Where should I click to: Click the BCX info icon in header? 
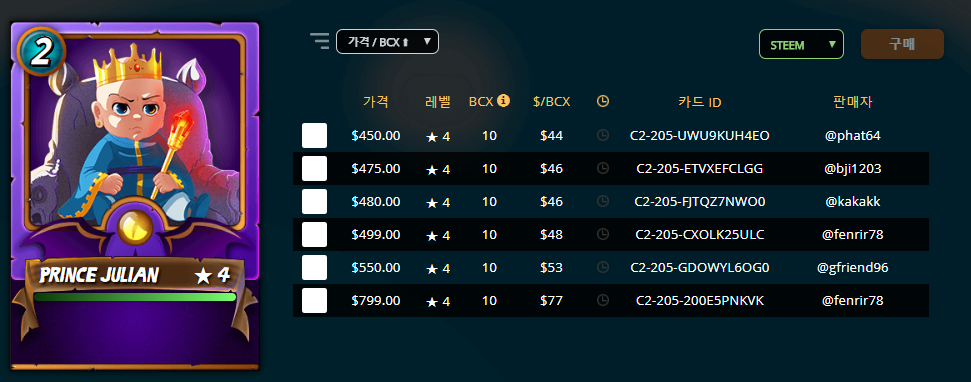coord(503,100)
